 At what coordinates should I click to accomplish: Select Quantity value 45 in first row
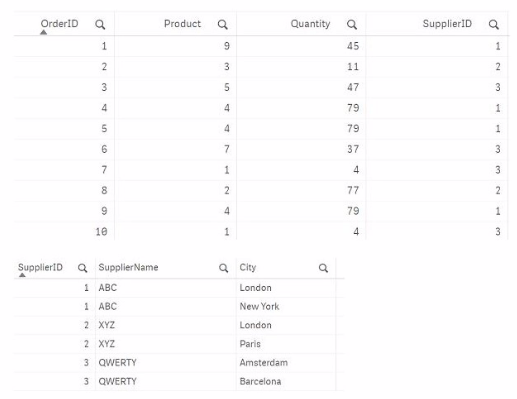point(353,46)
